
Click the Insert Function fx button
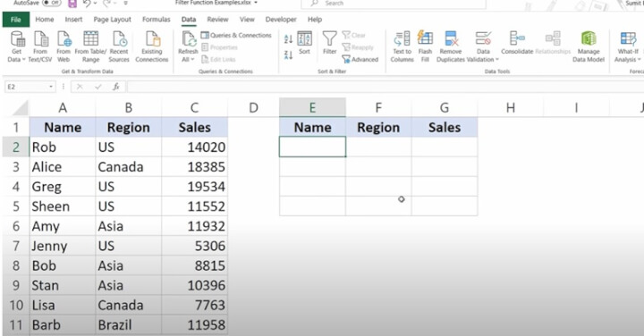116,87
